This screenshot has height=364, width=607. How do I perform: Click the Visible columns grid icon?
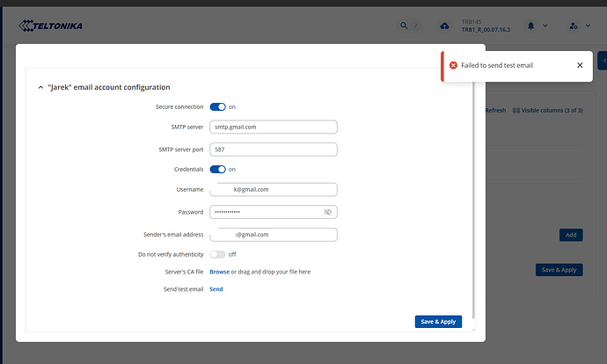[516, 111]
